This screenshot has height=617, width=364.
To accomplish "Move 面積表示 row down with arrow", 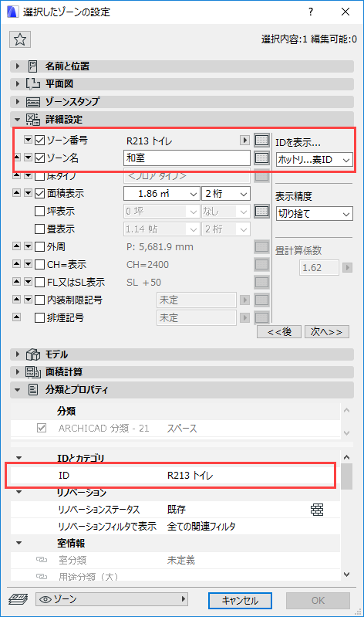I will [28, 193].
